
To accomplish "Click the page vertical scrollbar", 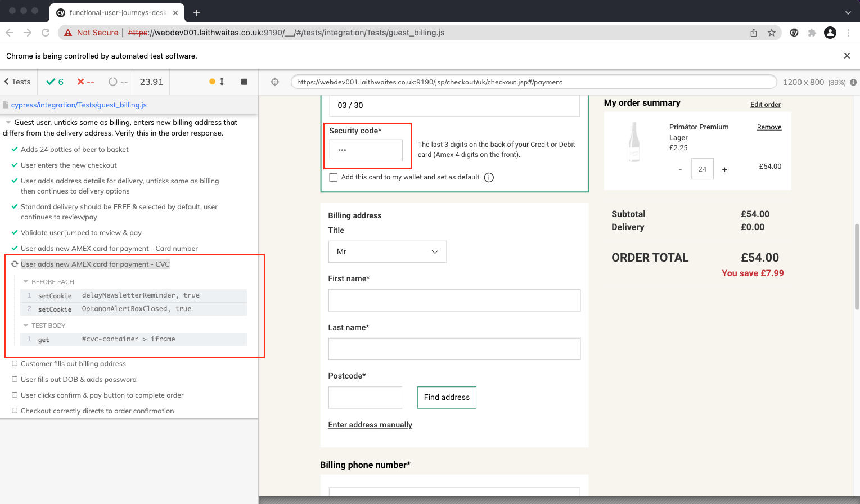I will pyautogui.click(x=857, y=267).
